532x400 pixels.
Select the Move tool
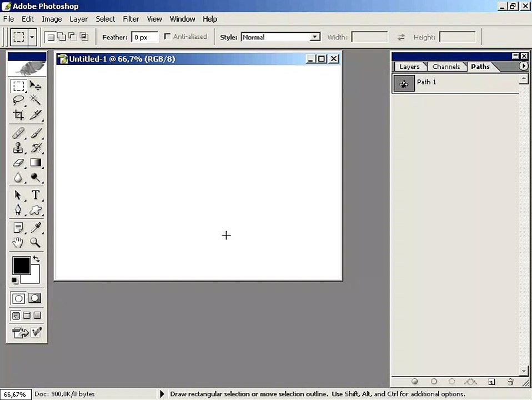36,86
